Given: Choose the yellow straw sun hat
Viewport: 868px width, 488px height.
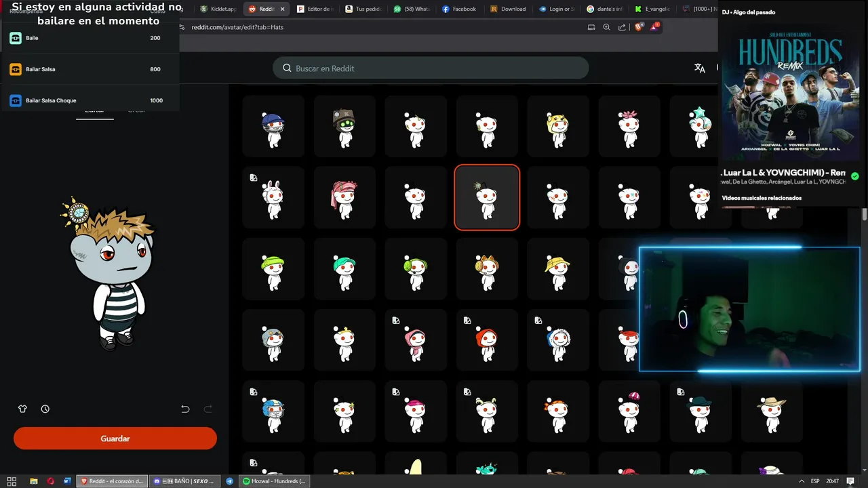Looking at the screenshot, I should (x=558, y=269).
